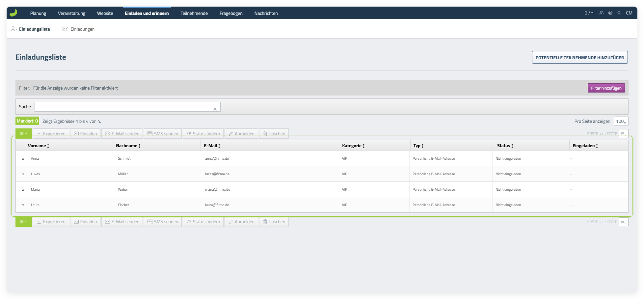Tick the checkbox for Anna Schmidt
Image resolution: width=644 pixels, height=299 pixels.
[23, 159]
